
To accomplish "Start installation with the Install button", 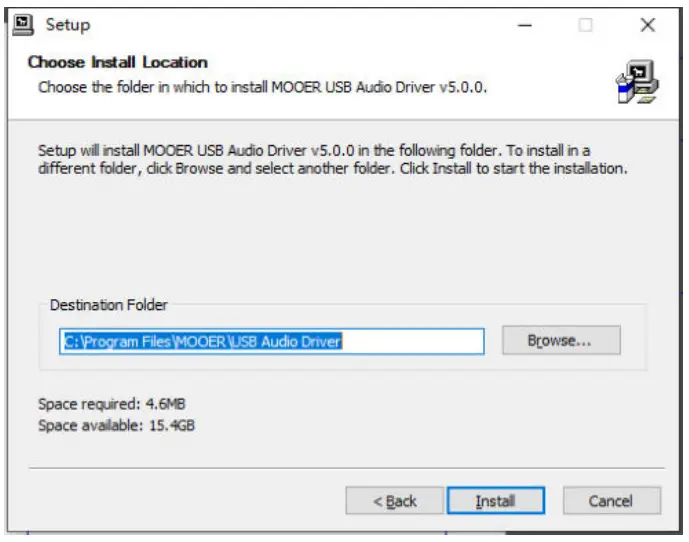I will [x=495, y=501].
